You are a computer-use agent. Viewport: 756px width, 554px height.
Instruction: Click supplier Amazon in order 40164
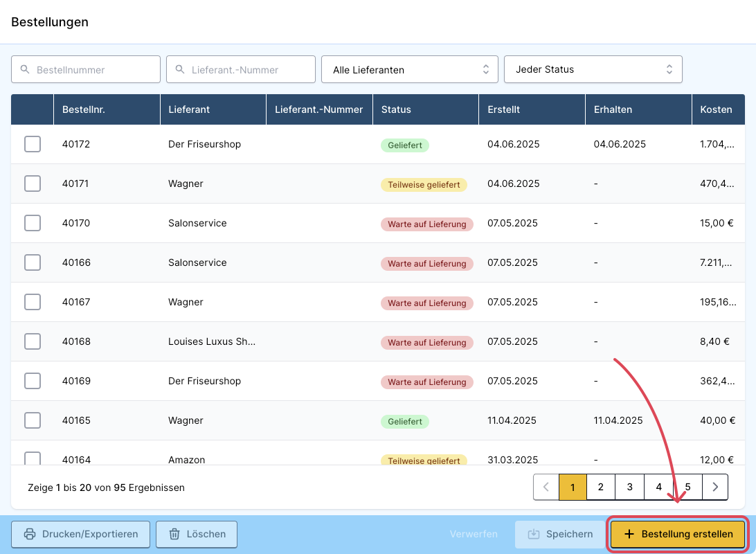187,460
